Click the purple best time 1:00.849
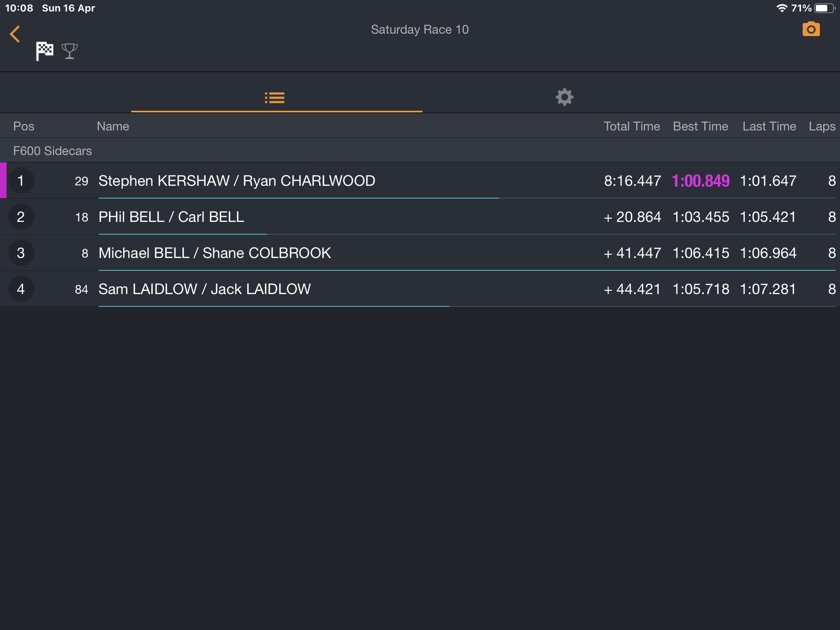The height and width of the screenshot is (630, 840). click(x=701, y=181)
